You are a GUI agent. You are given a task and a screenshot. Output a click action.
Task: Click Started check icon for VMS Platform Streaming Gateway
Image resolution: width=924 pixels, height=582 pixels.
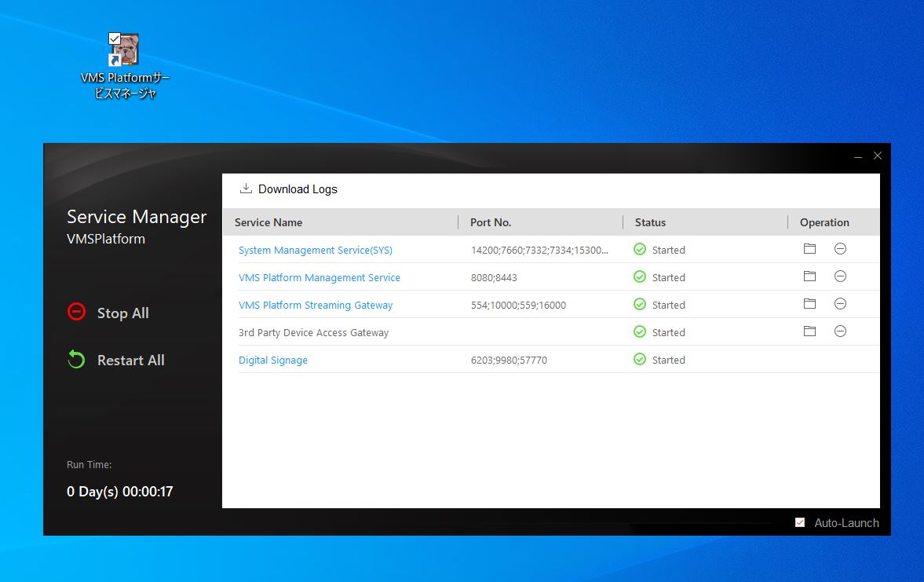(639, 304)
